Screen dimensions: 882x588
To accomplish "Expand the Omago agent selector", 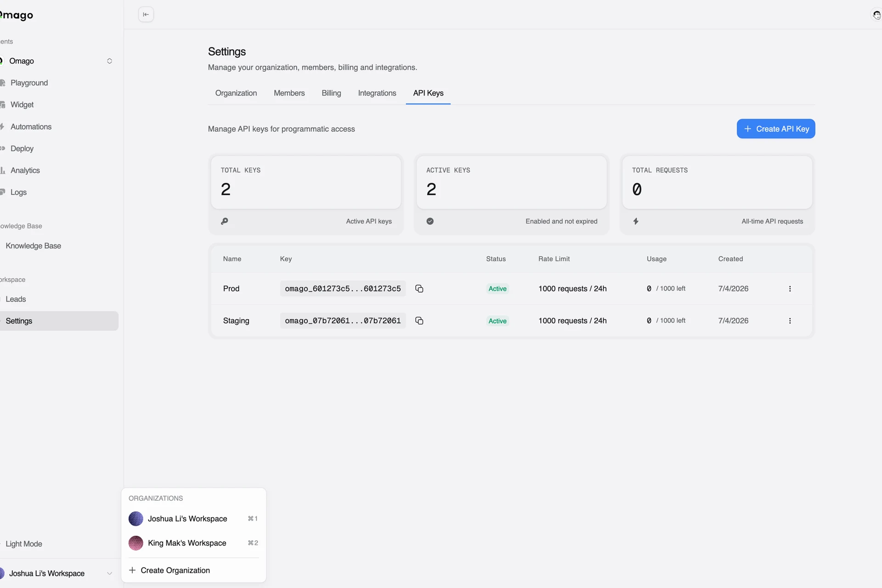I will coord(109,61).
